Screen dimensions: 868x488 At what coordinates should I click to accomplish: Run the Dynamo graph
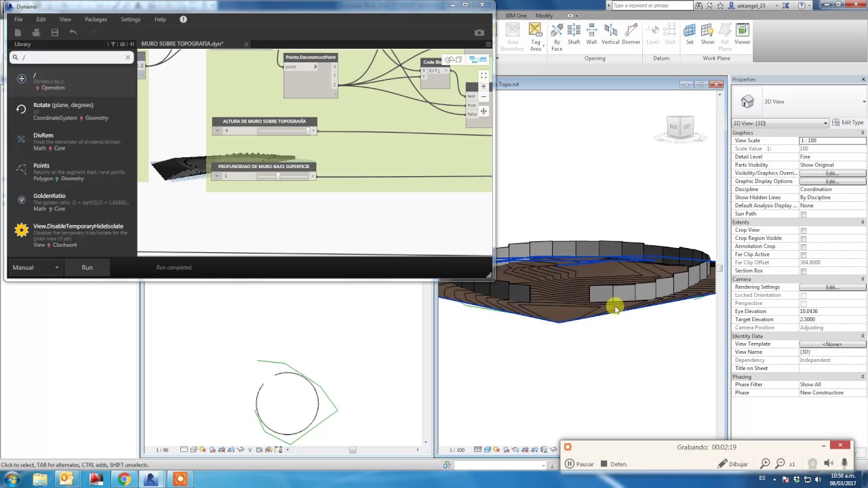pyautogui.click(x=87, y=268)
